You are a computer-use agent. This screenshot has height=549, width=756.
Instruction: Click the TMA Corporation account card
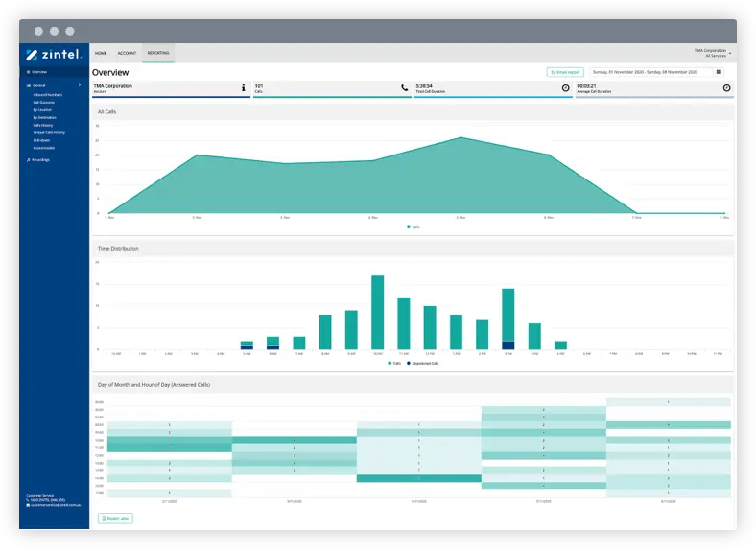tap(171, 88)
